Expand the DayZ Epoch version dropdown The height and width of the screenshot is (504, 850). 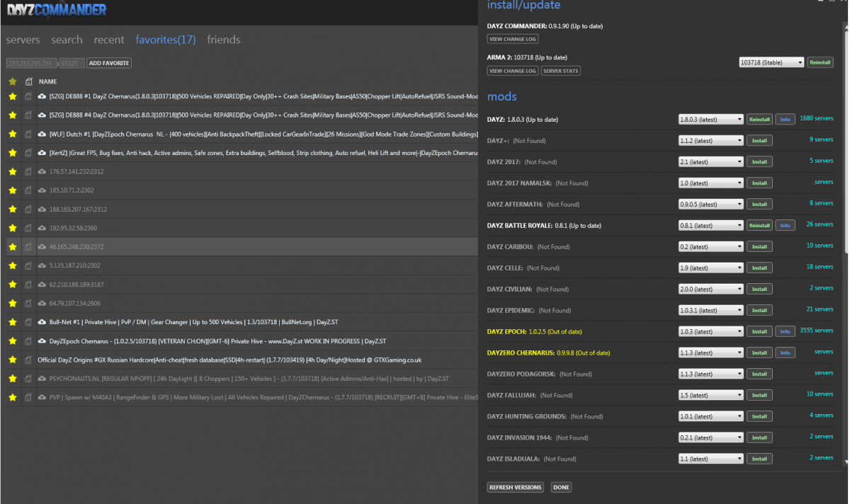[x=710, y=331]
